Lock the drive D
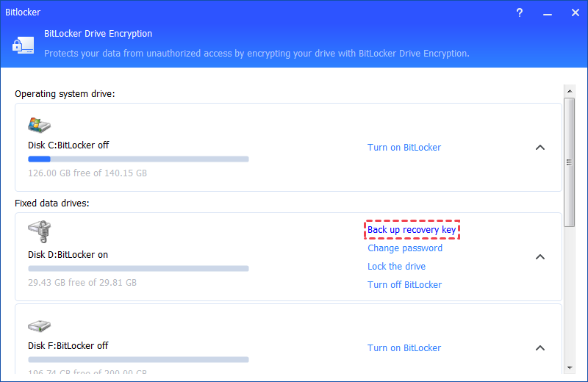Image resolution: width=588 pixels, height=382 pixels. (396, 267)
